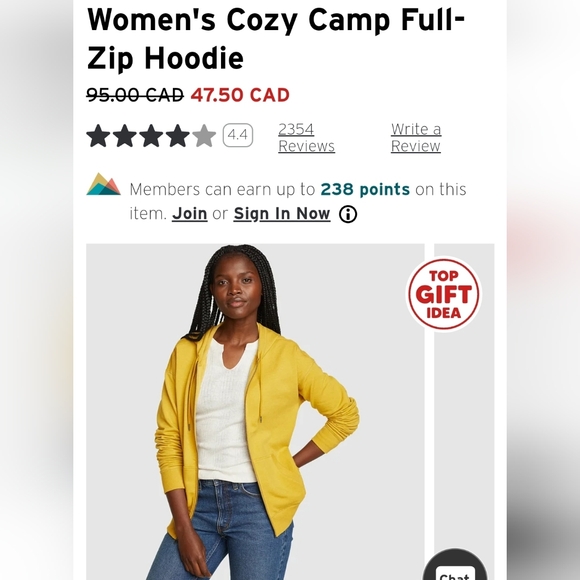Click the 4.4 rating score badge
This screenshot has width=580, height=580.
pyautogui.click(x=238, y=135)
